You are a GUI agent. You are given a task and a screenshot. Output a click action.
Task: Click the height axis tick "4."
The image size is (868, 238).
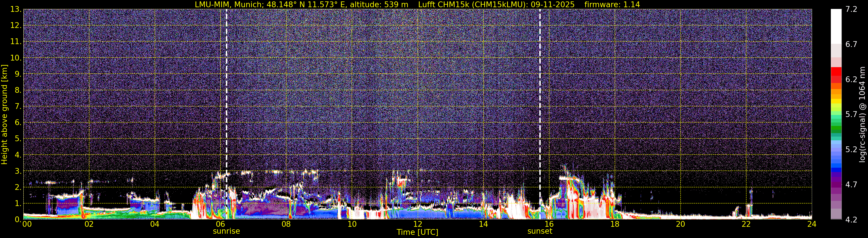pos(18,155)
